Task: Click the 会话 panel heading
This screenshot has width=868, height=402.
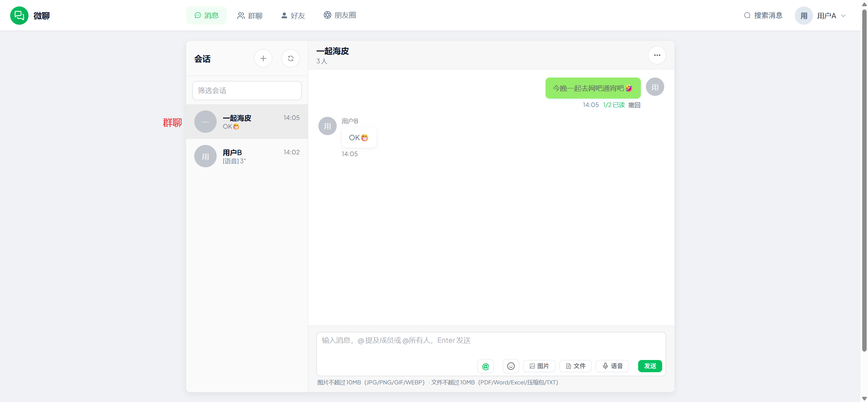Action: pos(202,59)
